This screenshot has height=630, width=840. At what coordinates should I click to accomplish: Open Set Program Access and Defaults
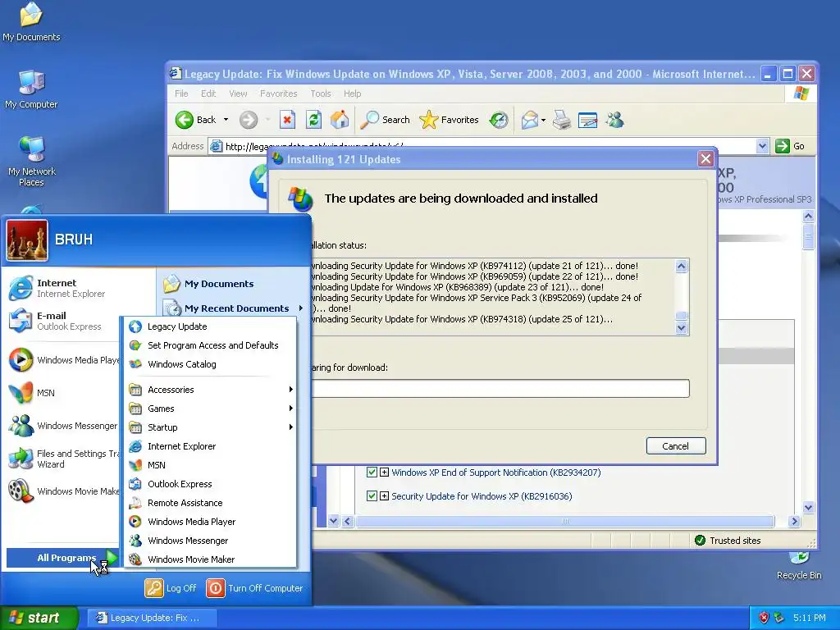coord(211,345)
